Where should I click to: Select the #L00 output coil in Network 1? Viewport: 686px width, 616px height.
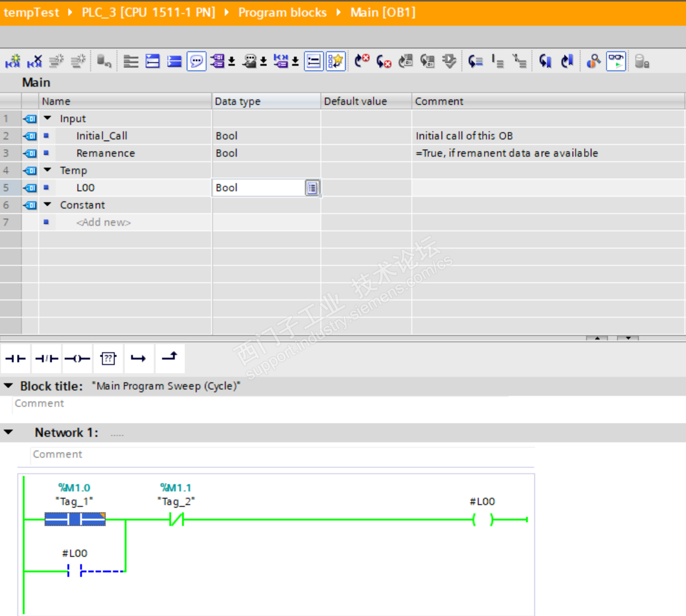[483, 520]
